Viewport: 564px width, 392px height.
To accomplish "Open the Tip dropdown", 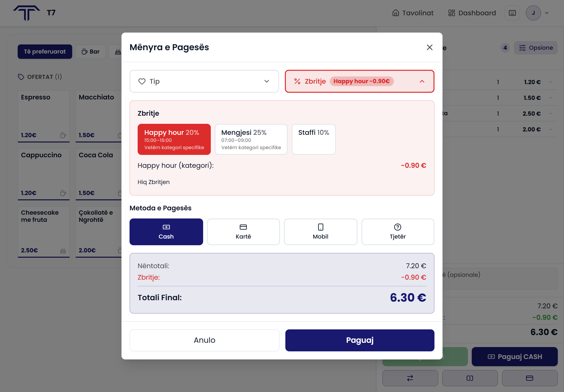I will (204, 81).
